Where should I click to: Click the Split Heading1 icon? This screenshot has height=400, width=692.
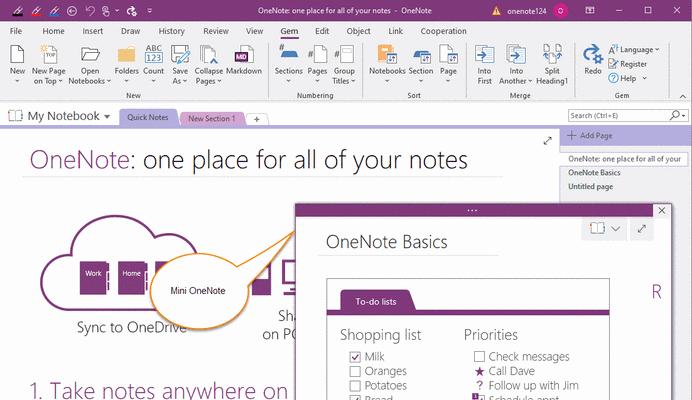552,54
